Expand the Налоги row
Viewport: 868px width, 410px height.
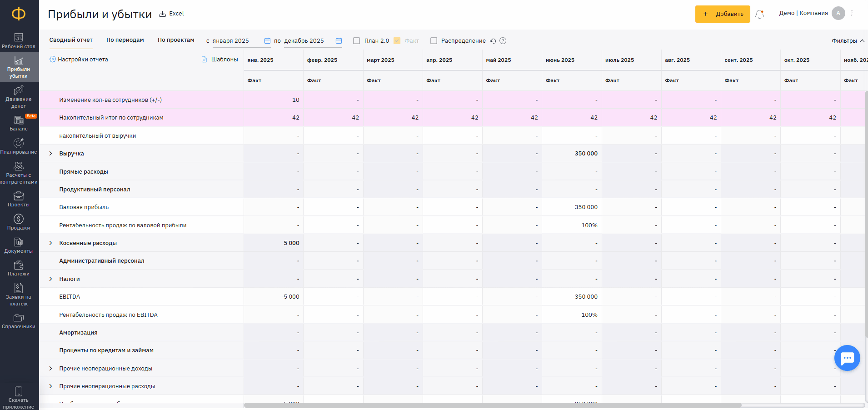pyautogui.click(x=50, y=279)
